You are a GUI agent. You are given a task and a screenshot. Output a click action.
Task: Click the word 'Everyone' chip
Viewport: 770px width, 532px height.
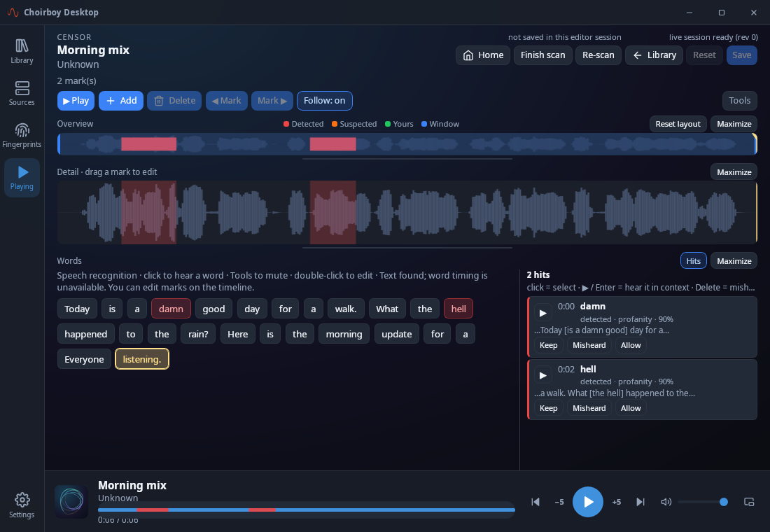84,359
